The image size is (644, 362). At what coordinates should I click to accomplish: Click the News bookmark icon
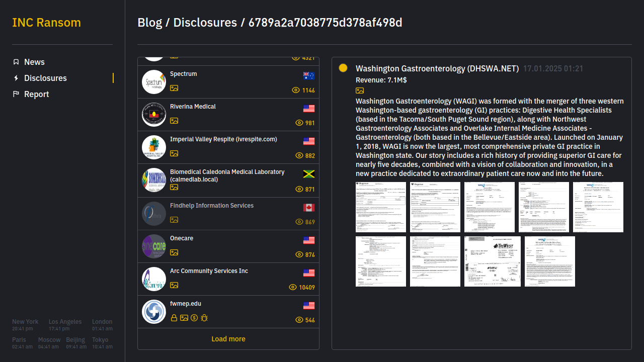click(x=16, y=62)
